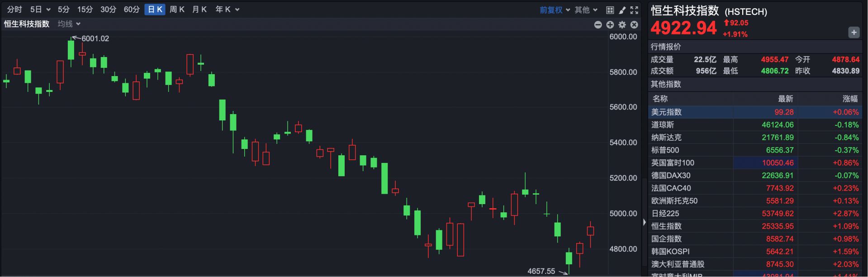
Task: Open the 纳斯达克 index row
Action: coord(755,138)
